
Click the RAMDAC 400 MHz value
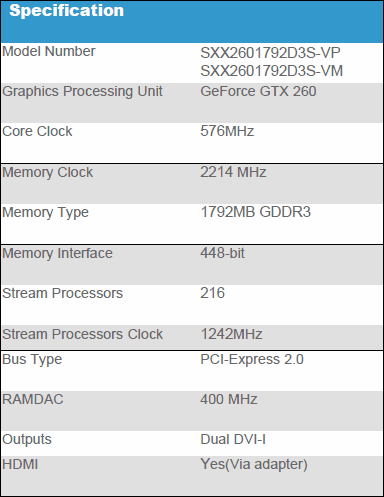(229, 399)
